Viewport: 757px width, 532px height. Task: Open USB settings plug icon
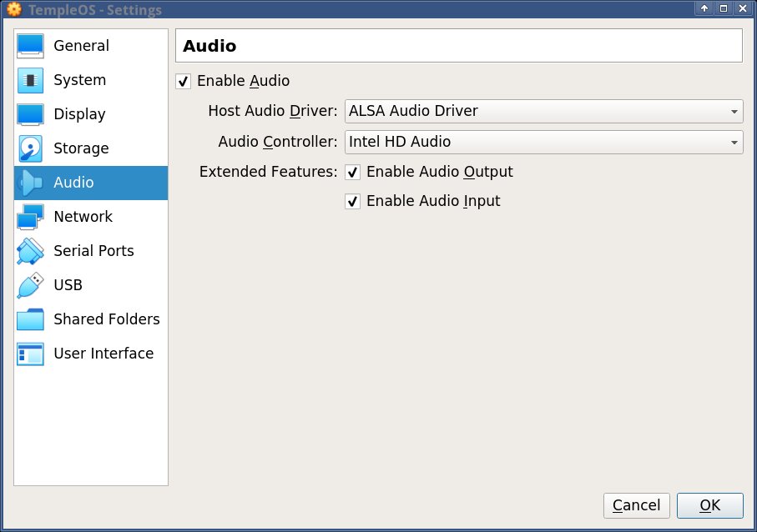coord(30,285)
